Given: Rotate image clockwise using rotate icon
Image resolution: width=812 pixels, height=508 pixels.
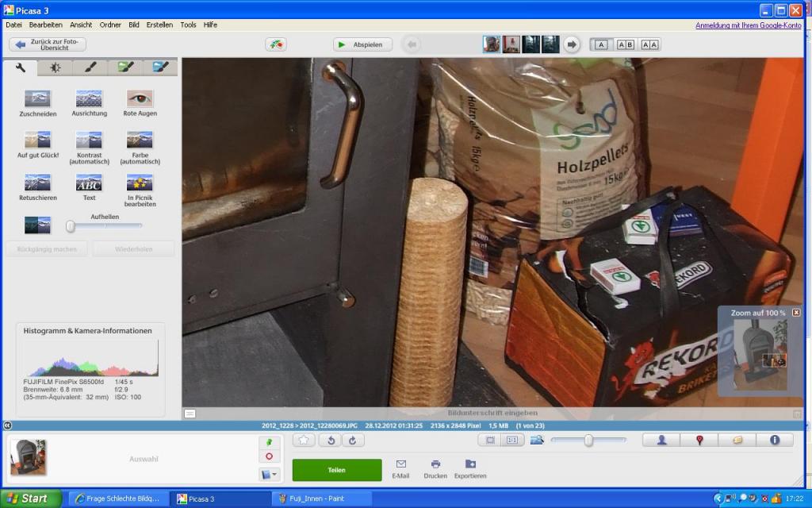Looking at the screenshot, I should tap(353, 441).
